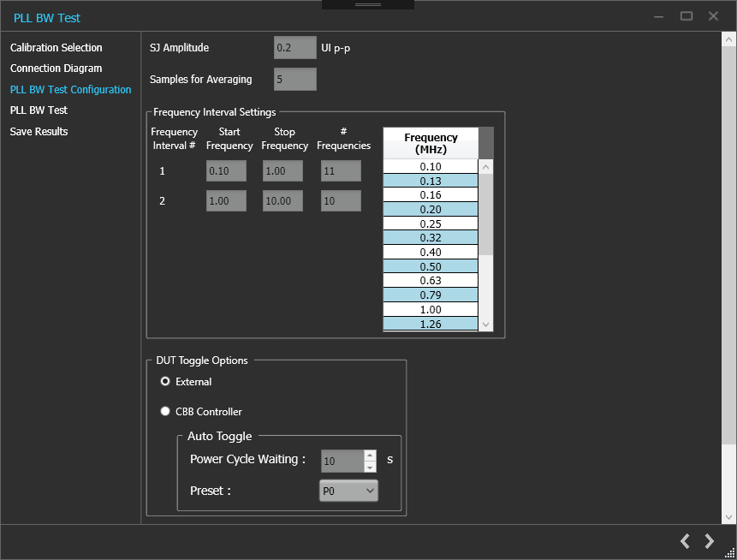Go to the next page arrow

tap(709, 541)
